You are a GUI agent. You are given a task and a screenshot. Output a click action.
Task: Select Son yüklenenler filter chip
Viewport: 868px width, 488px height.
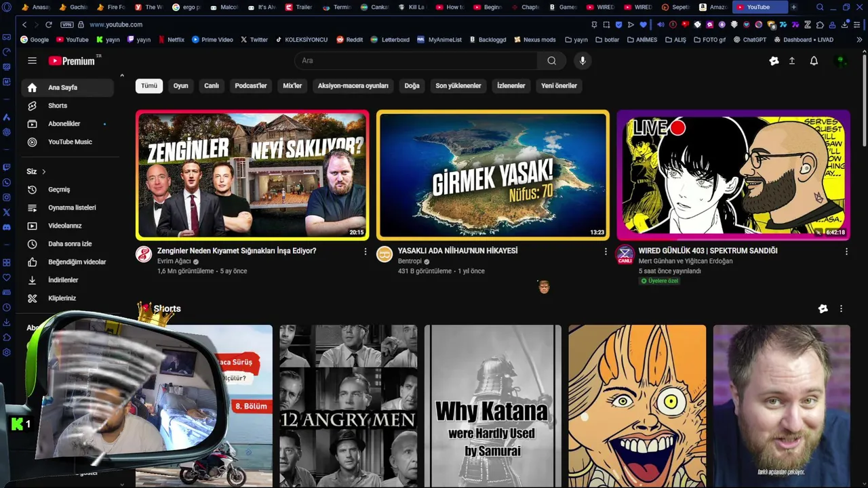coord(458,85)
